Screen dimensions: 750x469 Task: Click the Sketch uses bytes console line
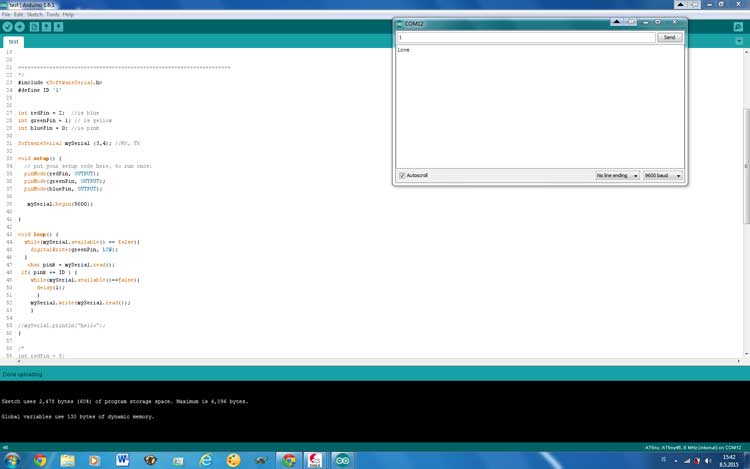pyautogui.click(x=125, y=402)
